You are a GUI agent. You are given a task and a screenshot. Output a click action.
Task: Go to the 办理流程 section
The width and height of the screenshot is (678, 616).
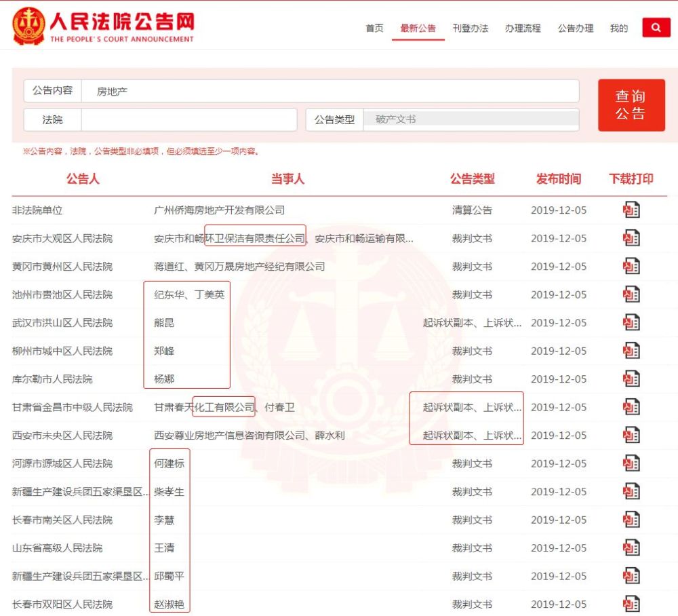pyautogui.click(x=522, y=28)
